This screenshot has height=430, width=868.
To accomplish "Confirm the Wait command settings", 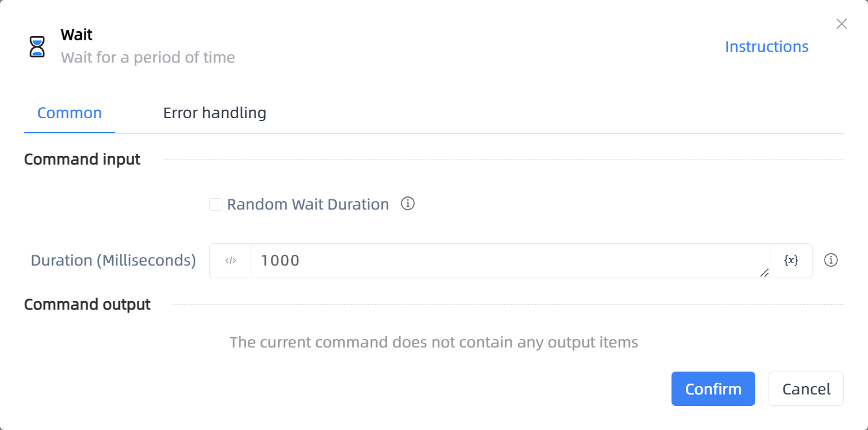I will (713, 389).
